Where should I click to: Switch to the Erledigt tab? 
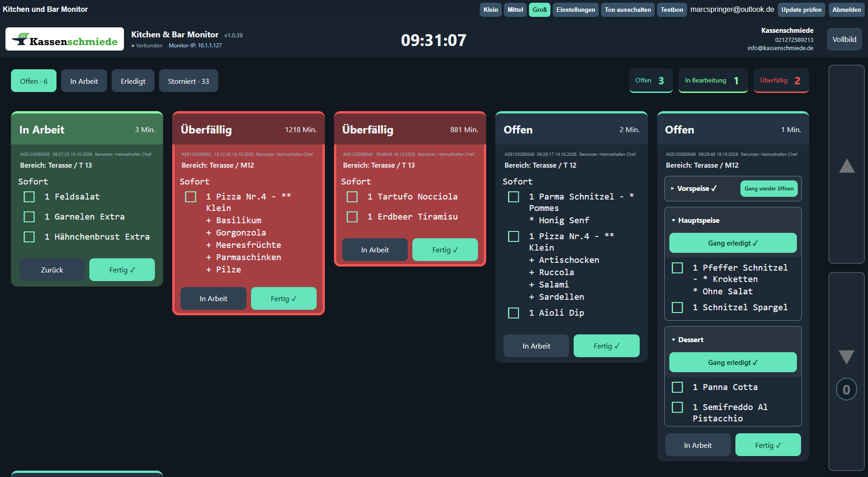click(133, 81)
